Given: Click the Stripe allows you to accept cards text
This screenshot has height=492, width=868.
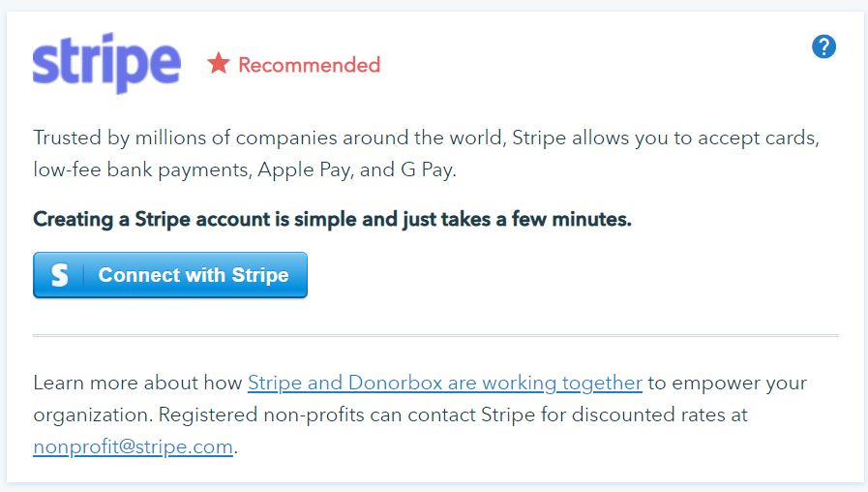Looking at the screenshot, I should point(666,138).
